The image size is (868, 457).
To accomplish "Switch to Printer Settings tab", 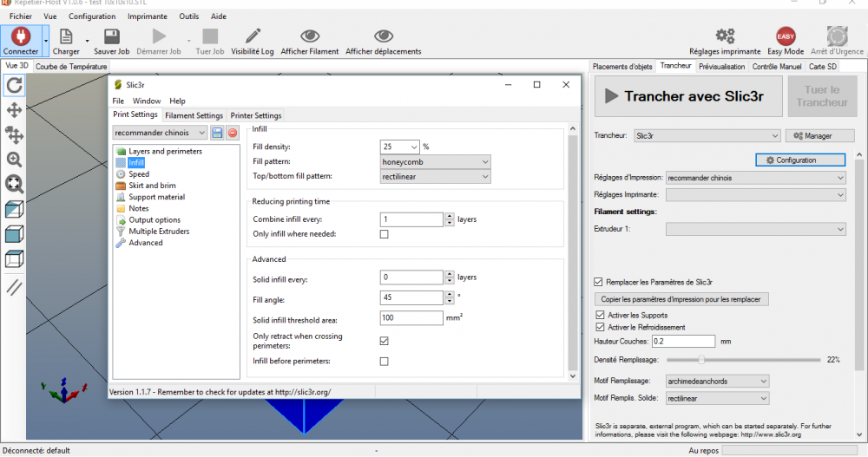I will (256, 115).
